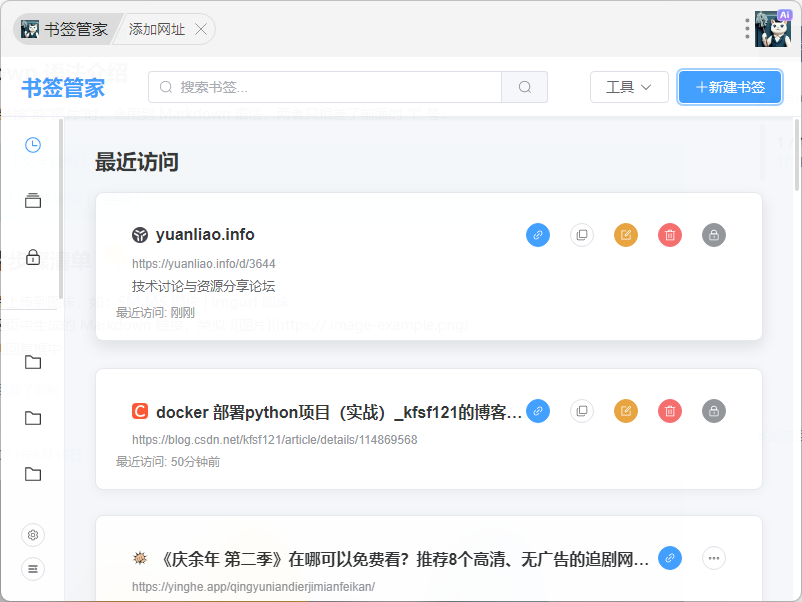Delete the docker 部署python项目 bookmark
The height and width of the screenshot is (602, 802).
(x=670, y=411)
